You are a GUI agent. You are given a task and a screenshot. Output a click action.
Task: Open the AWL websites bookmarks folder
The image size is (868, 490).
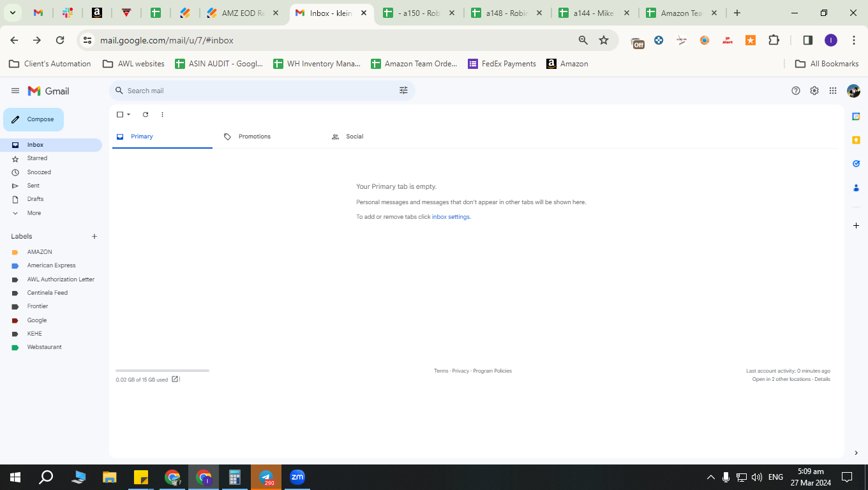[x=133, y=64]
